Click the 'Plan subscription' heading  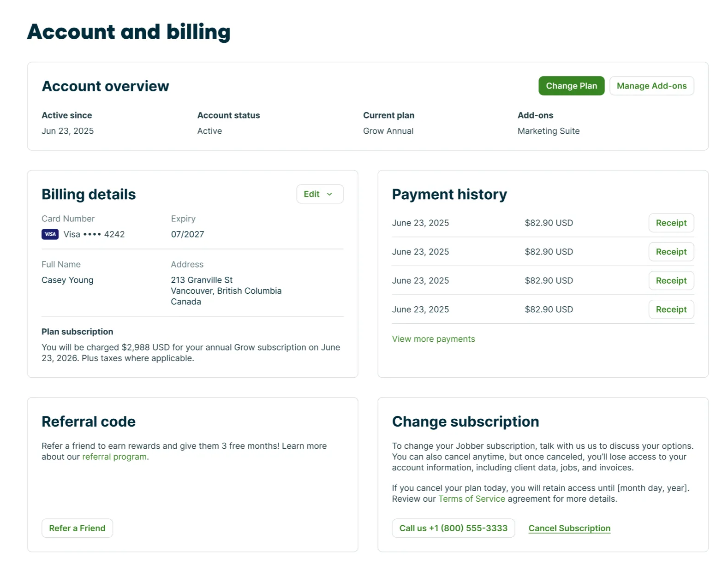tap(77, 332)
